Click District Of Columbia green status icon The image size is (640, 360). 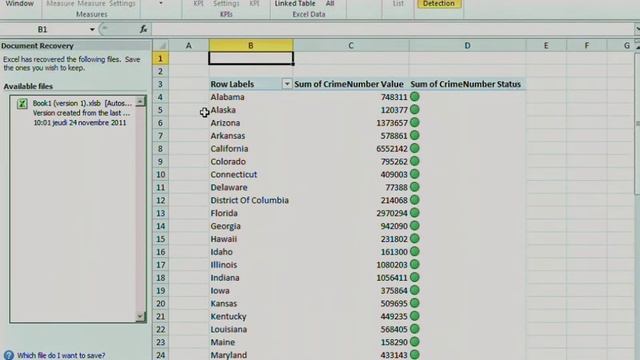(x=415, y=200)
